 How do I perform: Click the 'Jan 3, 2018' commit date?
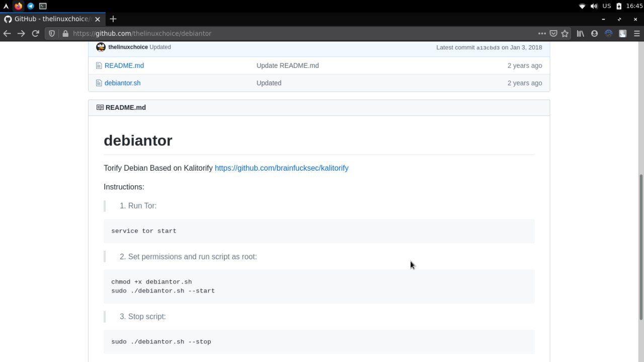(x=526, y=47)
